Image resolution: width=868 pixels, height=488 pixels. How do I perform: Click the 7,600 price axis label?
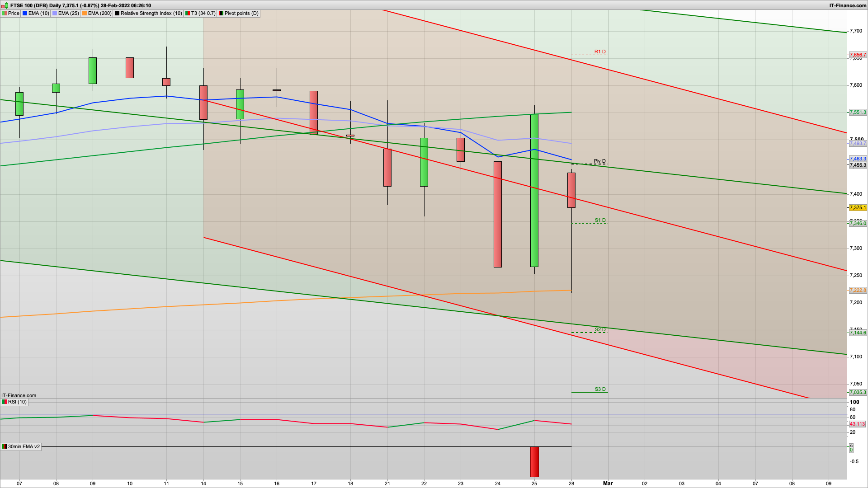[x=856, y=85]
